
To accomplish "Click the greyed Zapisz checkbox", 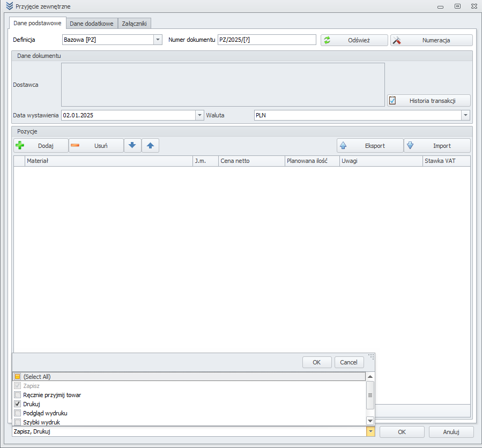I will pyautogui.click(x=18, y=386).
